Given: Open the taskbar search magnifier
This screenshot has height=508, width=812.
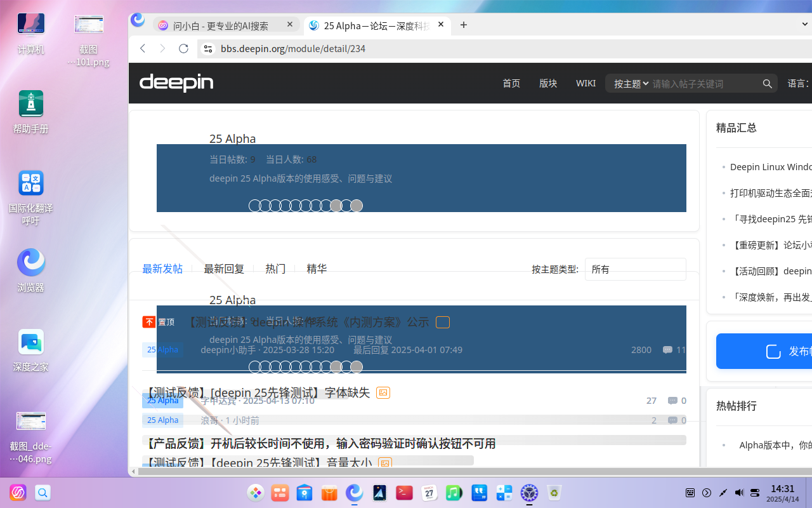Looking at the screenshot, I should pos(43,493).
